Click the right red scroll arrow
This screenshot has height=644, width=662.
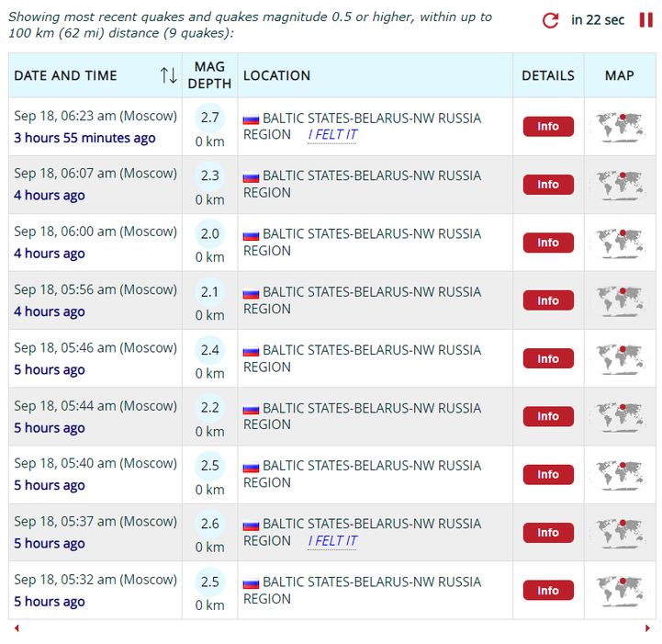pyautogui.click(x=647, y=628)
